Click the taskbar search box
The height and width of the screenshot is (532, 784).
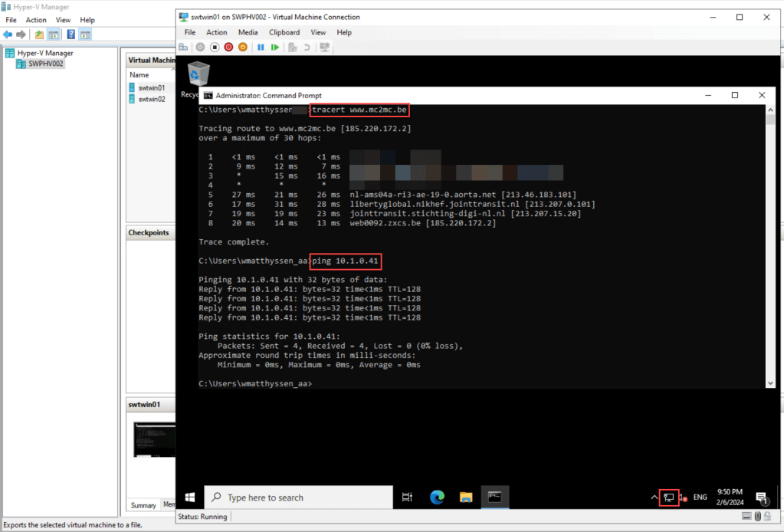click(299, 498)
